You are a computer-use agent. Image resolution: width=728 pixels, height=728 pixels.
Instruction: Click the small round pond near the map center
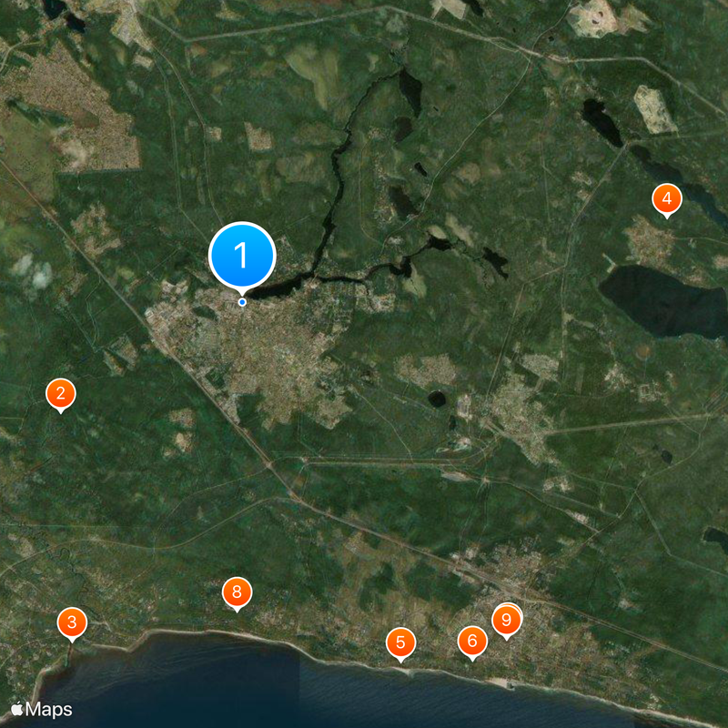[x=437, y=399]
